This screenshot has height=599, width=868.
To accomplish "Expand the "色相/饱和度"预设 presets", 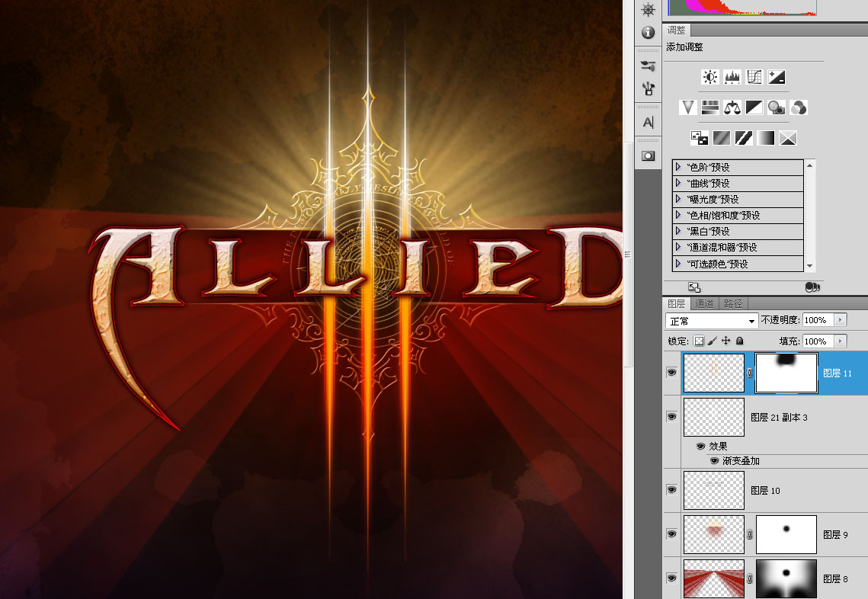I will (x=678, y=215).
